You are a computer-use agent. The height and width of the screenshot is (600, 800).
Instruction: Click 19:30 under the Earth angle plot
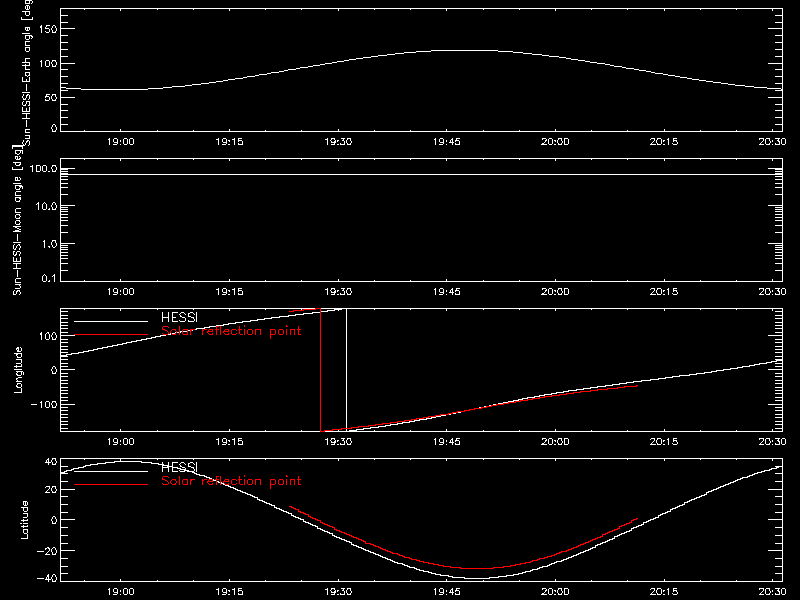tap(338, 142)
